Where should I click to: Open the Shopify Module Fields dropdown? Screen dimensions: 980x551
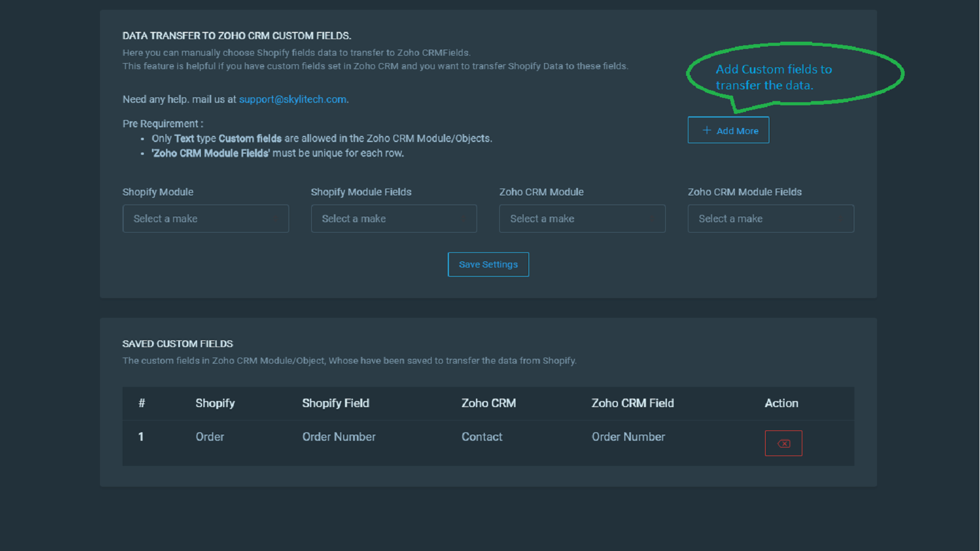pyautogui.click(x=394, y=219)
